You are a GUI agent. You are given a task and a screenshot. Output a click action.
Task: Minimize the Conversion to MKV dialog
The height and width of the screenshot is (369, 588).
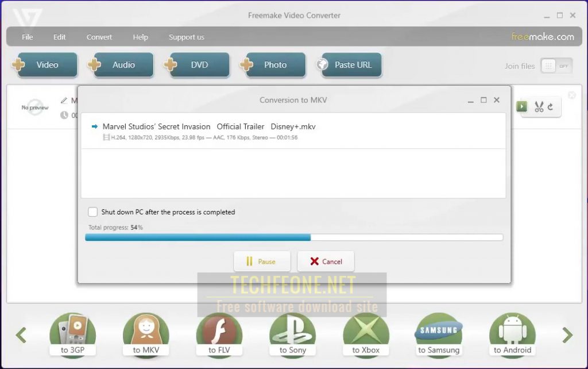[x=471, y=101]
